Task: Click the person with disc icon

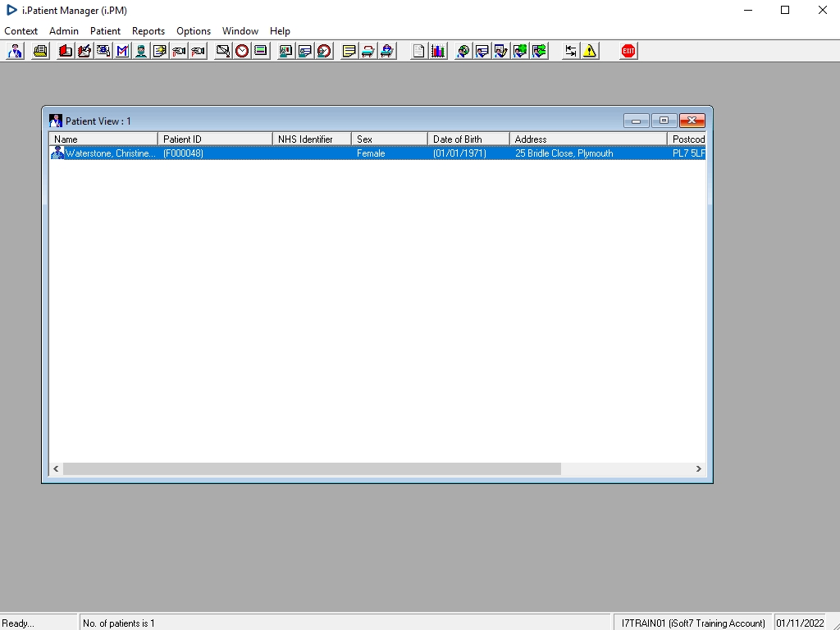Action: pos(463,51)
